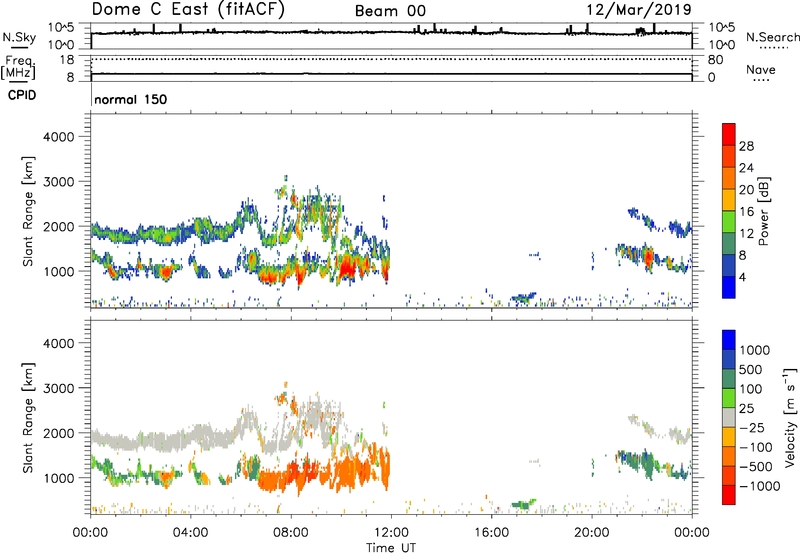Click the gray segment of velocity color bar

point(729,418)
